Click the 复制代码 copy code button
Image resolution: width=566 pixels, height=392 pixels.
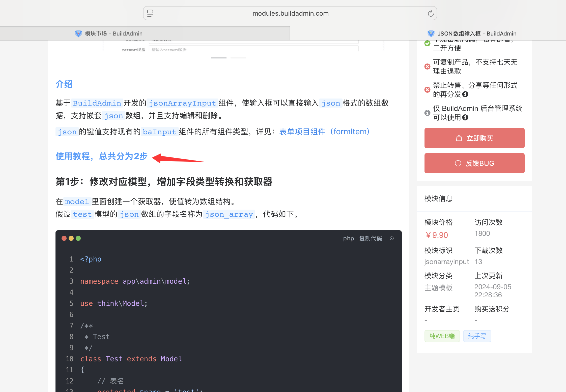[x=371, y=238]
